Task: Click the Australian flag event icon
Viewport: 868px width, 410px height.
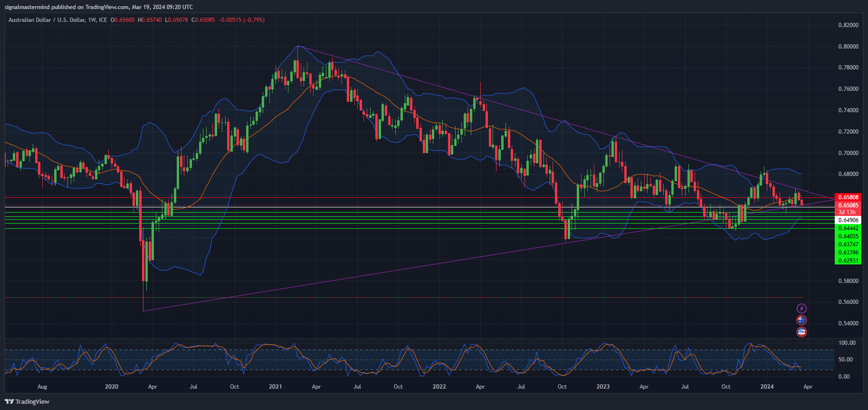Action: coord(801,320)
